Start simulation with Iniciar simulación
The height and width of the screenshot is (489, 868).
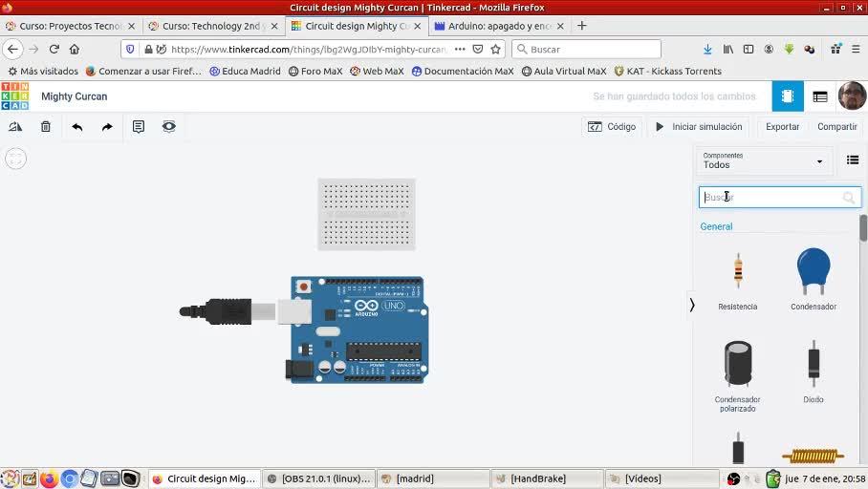[x=699, y=127]
